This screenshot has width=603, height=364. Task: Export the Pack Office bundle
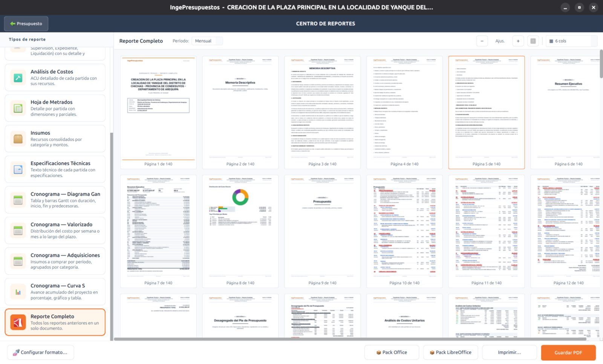point(392,353)
